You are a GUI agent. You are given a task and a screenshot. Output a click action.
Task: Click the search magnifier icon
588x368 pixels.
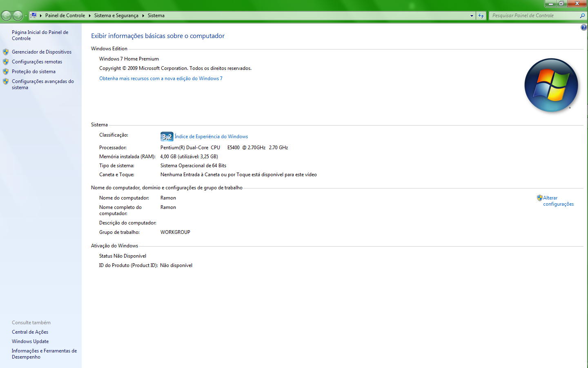tap(582, 16)
